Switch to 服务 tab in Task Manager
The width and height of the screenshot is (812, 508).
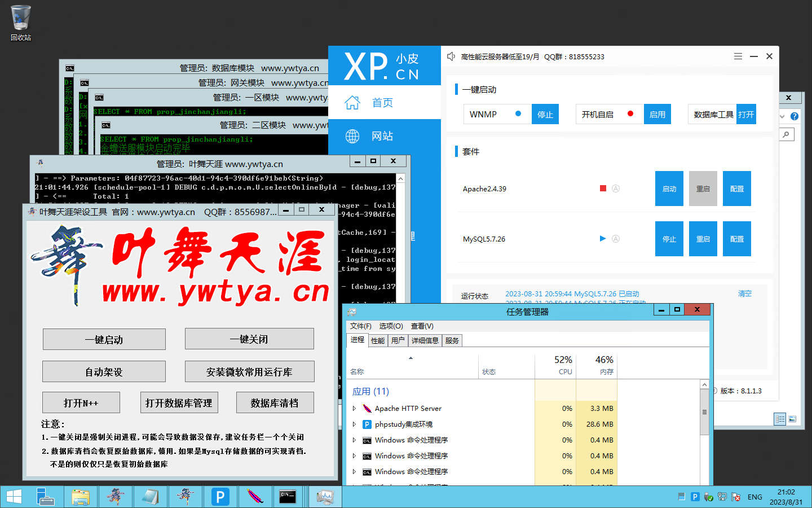[x=452, y=340]
